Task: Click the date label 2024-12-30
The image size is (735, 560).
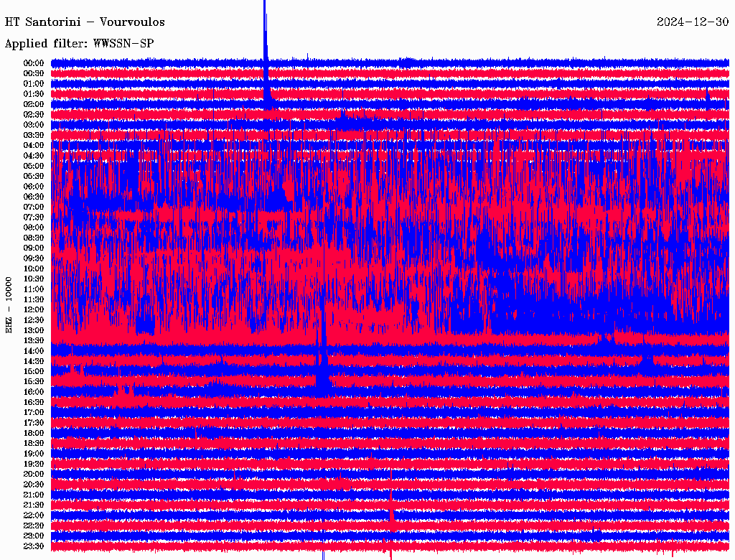Action: [693, 22]
